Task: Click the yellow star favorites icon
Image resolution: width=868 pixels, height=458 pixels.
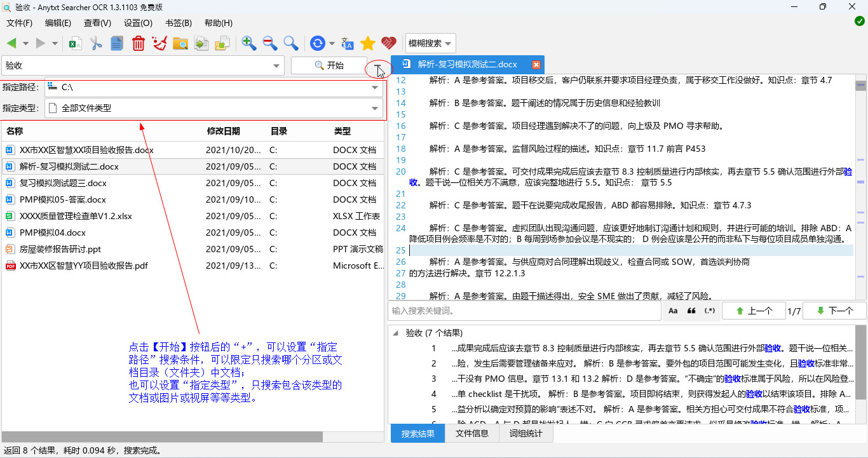Action: [367, 43]
